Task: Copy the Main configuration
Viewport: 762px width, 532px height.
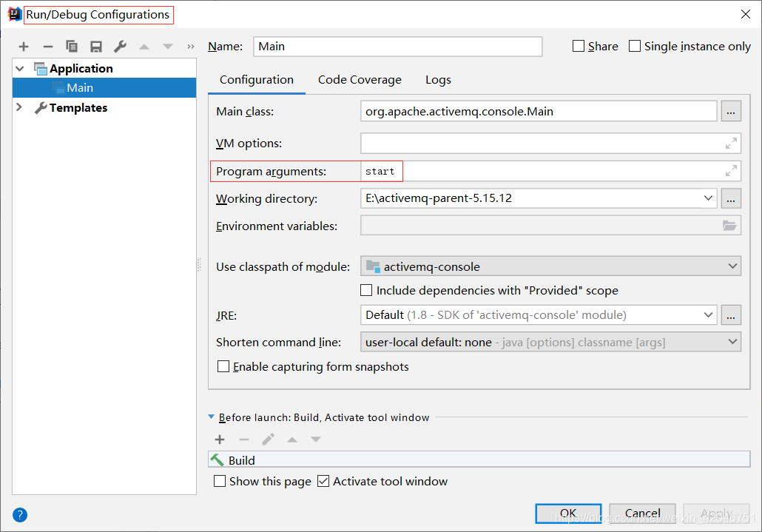Action: pos(72,46)
